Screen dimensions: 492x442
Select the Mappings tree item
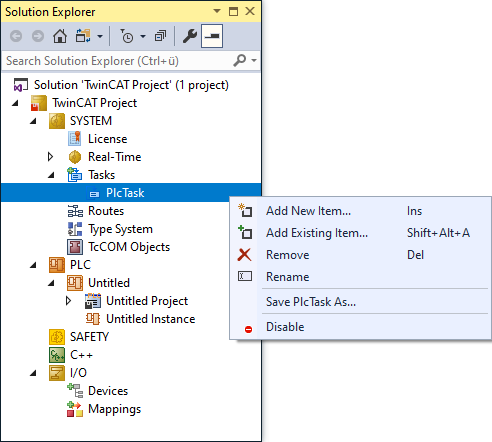tap(115, 409)
